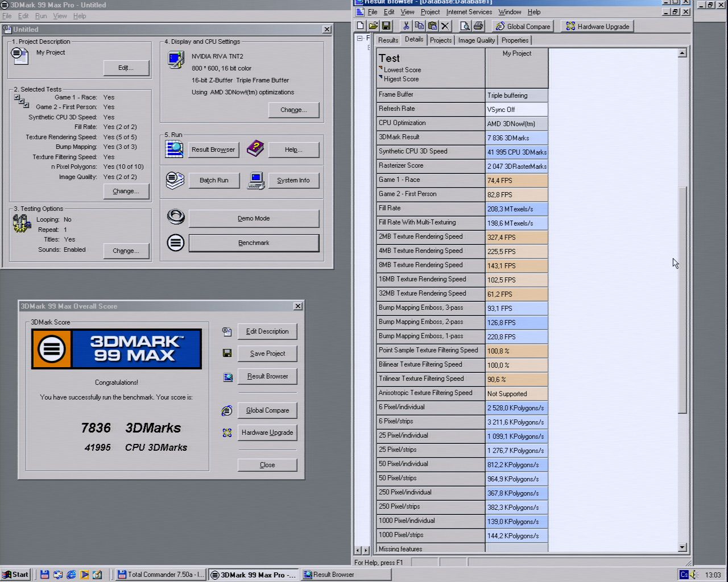Click Change button under Selected Tests
This screenshot has height=582, width=728.
tap(126, 192)
